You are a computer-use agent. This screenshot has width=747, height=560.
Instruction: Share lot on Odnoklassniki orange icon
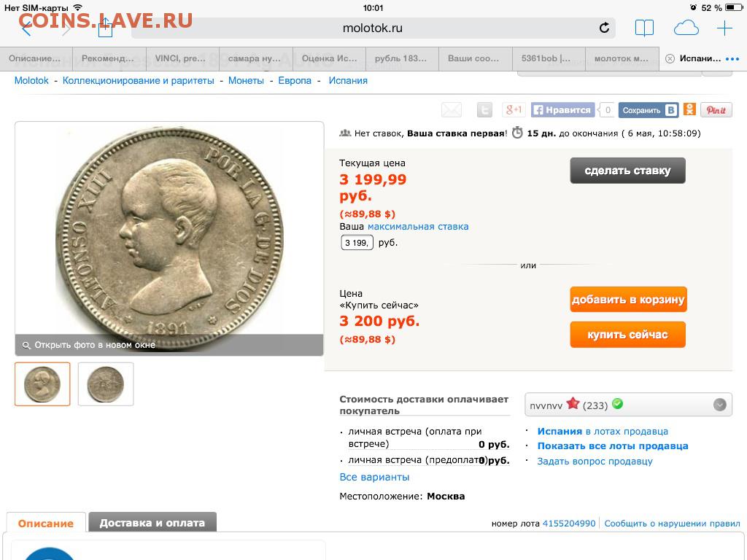pyautogui.click(x=689, y=109)
